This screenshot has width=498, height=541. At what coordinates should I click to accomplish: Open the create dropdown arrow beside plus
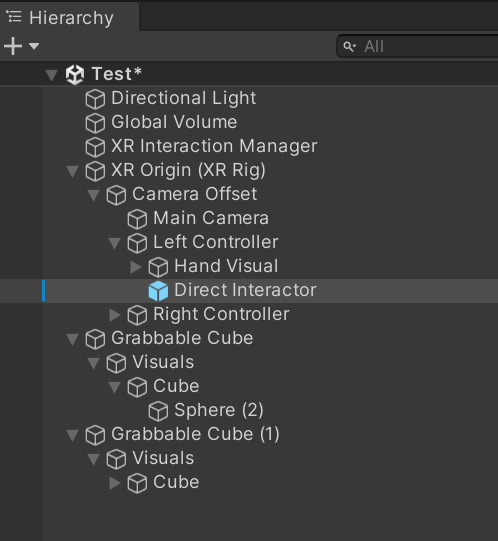34,46
